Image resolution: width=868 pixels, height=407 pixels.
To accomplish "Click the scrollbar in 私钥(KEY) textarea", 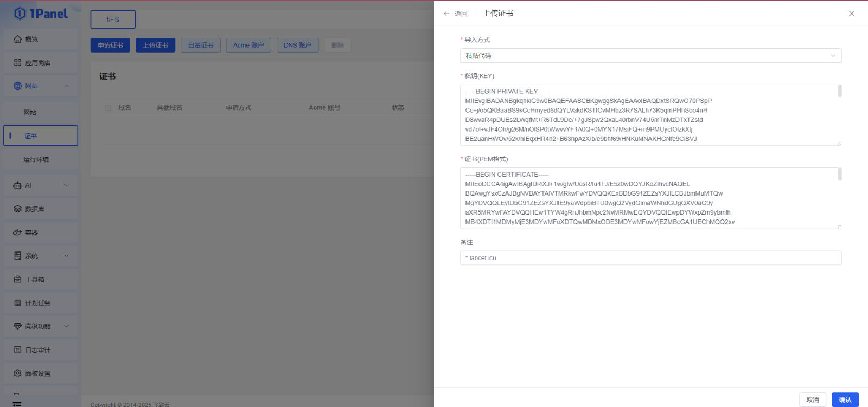I will (840, 91).
